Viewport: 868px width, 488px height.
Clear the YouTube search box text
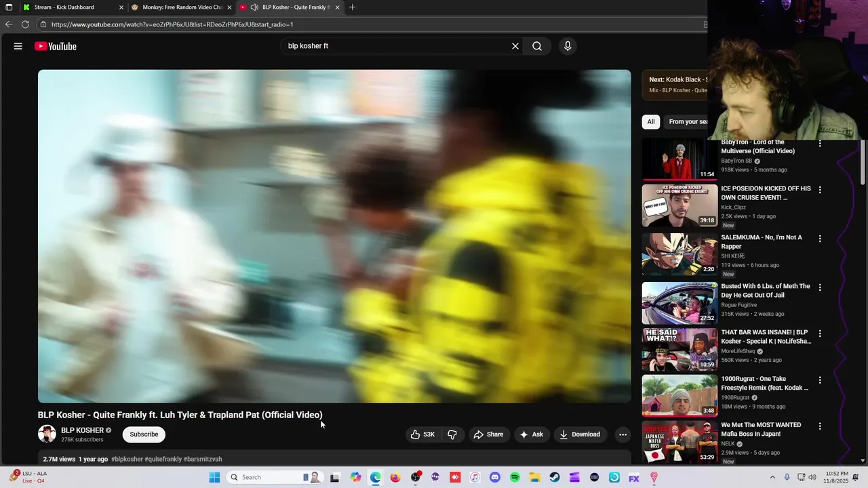click(515, 46)
